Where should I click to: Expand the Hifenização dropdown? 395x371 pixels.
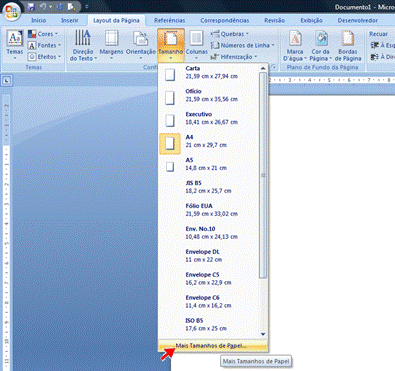coord(234,57)
